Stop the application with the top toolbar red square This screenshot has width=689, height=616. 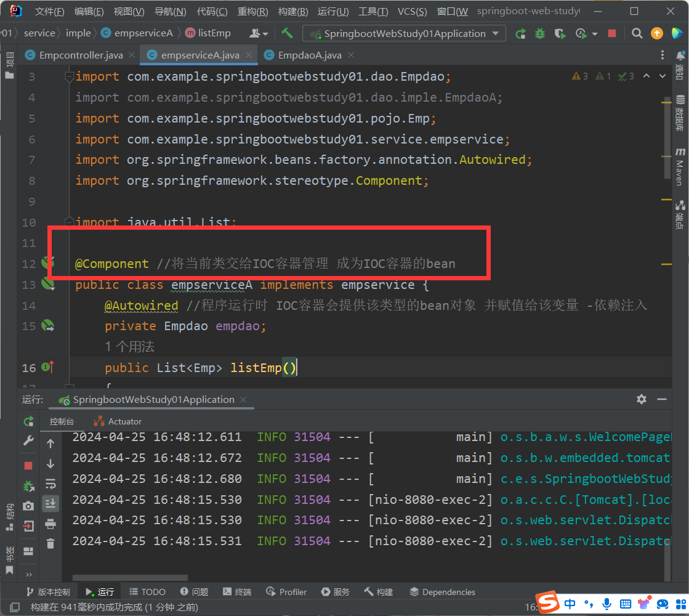click(611, 34)
